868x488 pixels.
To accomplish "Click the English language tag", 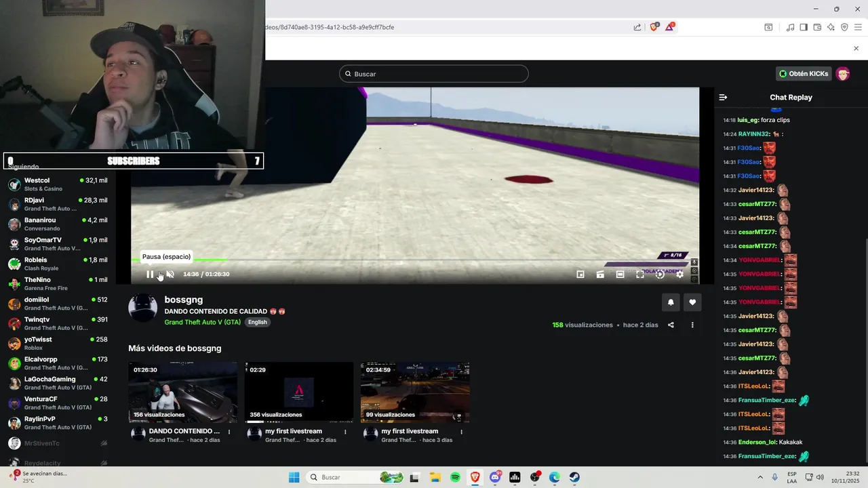I will click(x=258, y=322).
